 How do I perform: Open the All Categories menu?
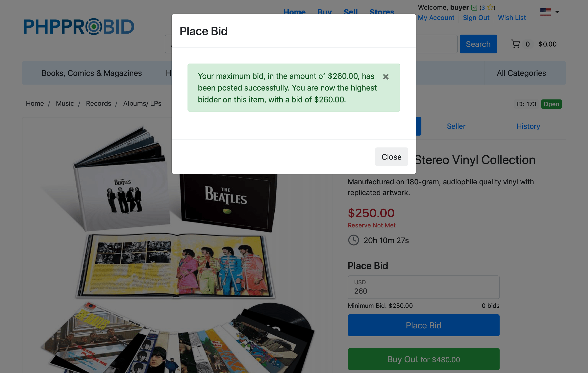521,73
